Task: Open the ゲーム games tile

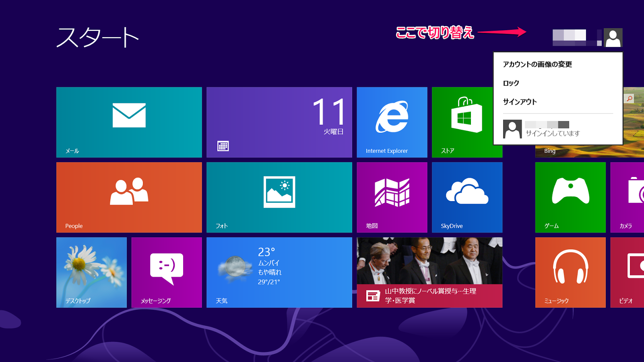Action: click(570, 197)
